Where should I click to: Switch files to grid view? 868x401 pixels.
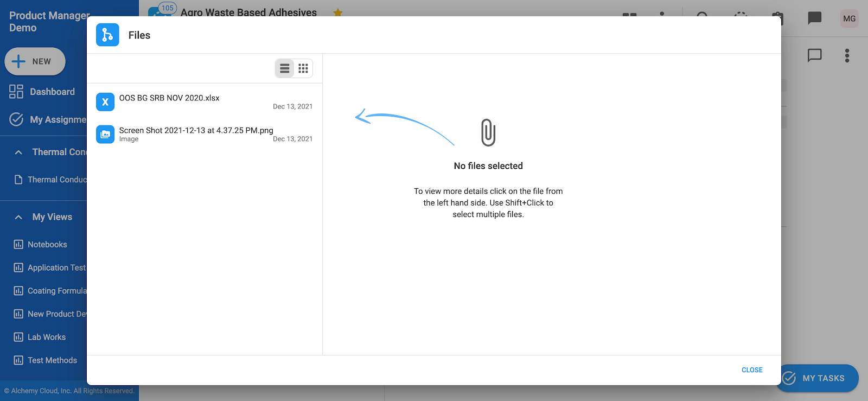click(x=303, y=68)
